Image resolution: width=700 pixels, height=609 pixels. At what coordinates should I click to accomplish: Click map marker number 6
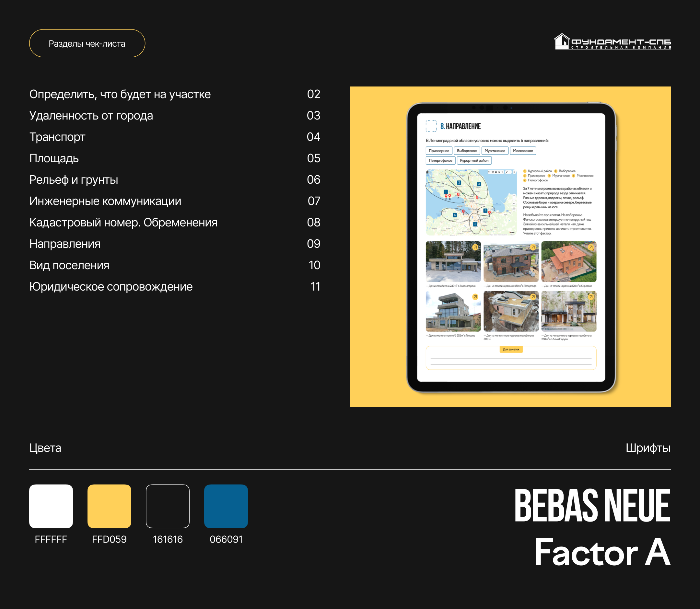click(x=455, y=215)
